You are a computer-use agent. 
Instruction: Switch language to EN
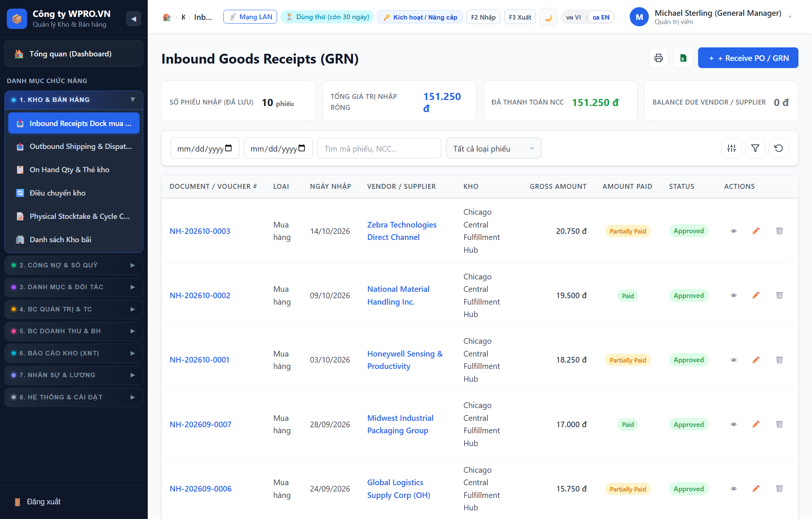pos(601,17)
